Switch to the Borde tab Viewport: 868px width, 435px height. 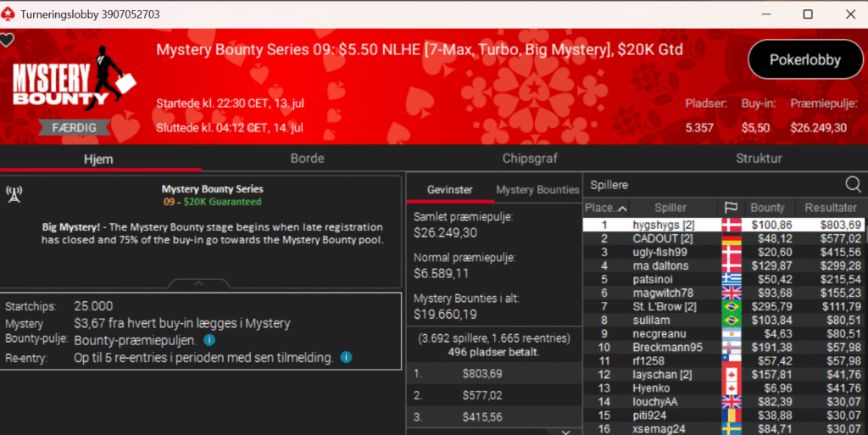(x=307, y=159)
